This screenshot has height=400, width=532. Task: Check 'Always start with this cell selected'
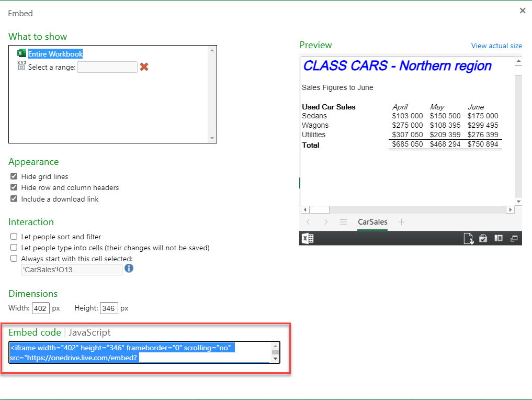(13, 258)
